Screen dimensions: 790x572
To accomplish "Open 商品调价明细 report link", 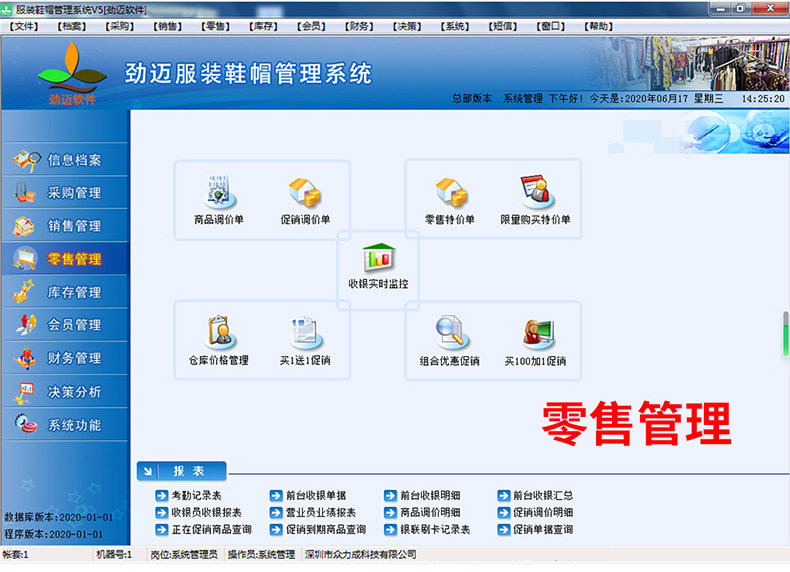I will (x=430, y=513).
